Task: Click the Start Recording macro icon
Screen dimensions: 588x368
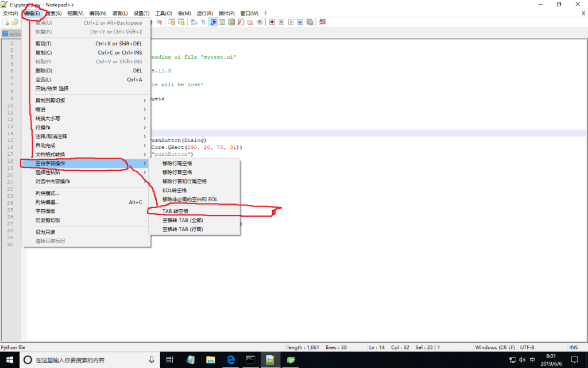Action: point(272,22)
